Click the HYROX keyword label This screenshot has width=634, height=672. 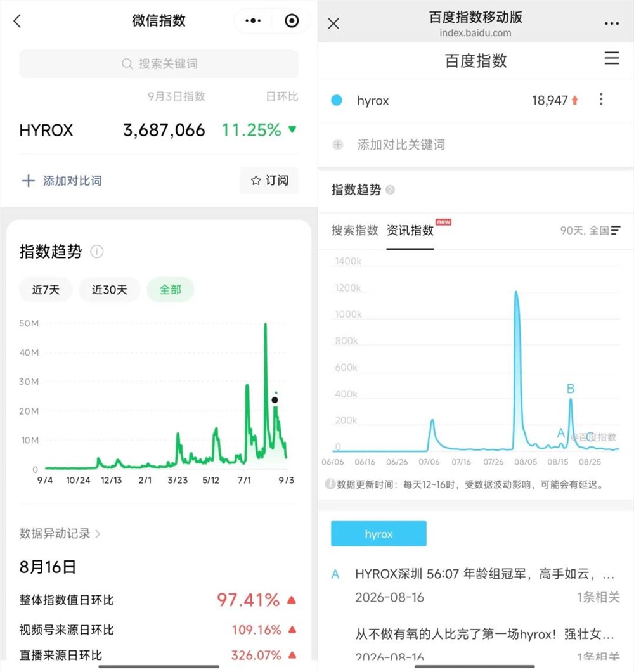tap(46, 131)
